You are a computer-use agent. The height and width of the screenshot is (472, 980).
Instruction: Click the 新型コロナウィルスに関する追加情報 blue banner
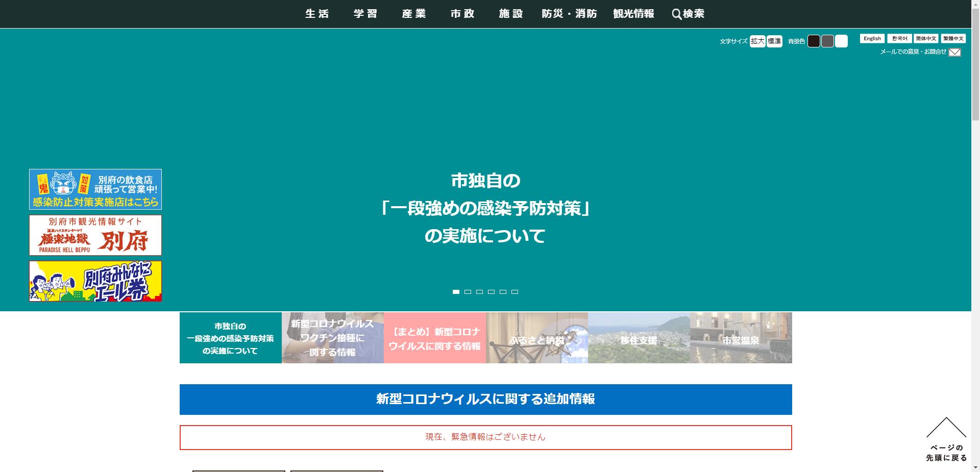(485, 400)
